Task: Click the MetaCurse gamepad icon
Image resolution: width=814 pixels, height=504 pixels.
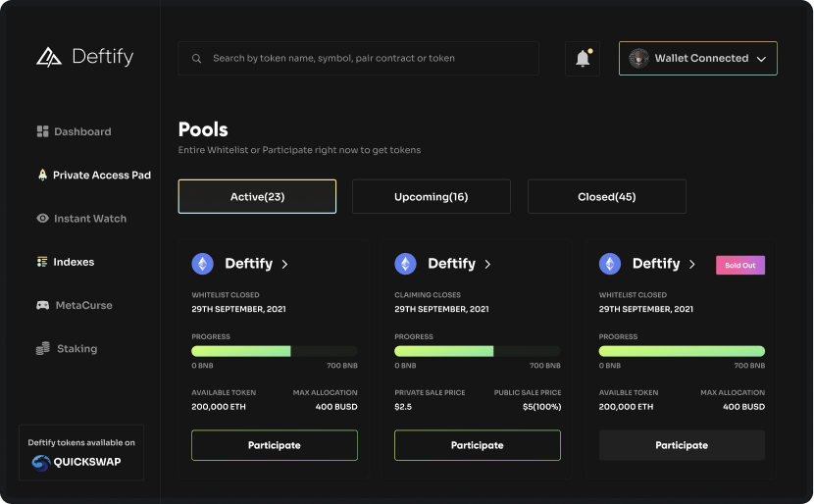Action: (x=42, y=305)
